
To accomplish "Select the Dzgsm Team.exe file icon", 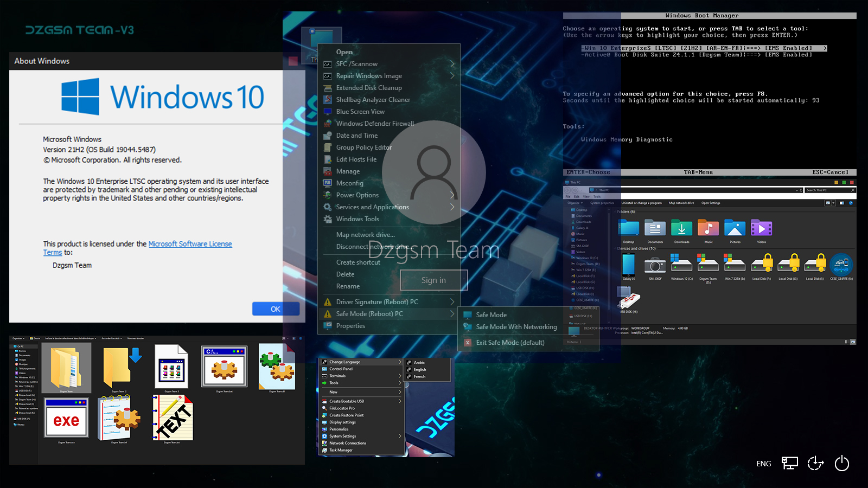I will pyautogui.click(x=66, y=418).
